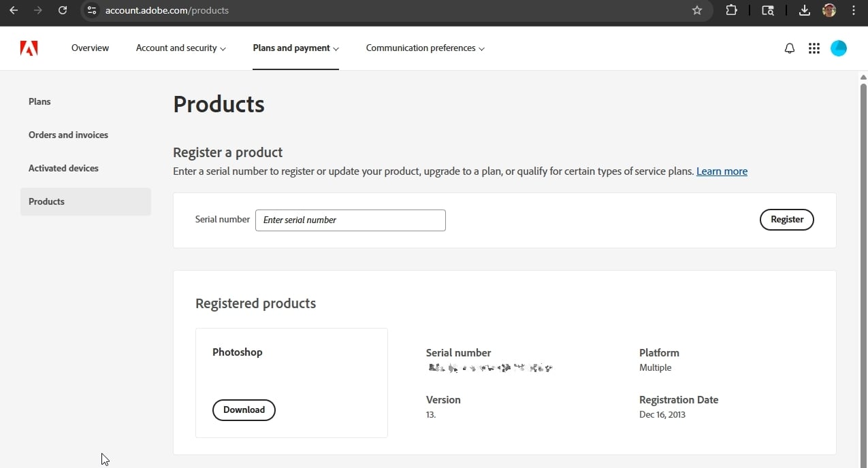The image size is (868, 468).
Task: Click the Version label
Action: click(443, 400)
